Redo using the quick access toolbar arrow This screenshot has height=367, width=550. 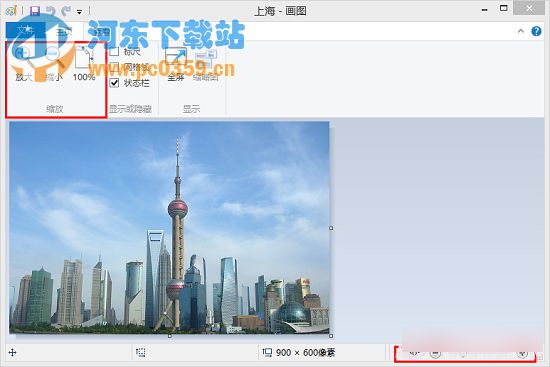[x=66, y=11]
